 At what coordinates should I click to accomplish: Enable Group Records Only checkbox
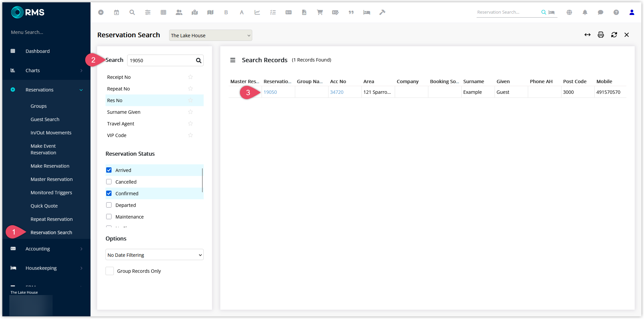click(x=110, y=271)
